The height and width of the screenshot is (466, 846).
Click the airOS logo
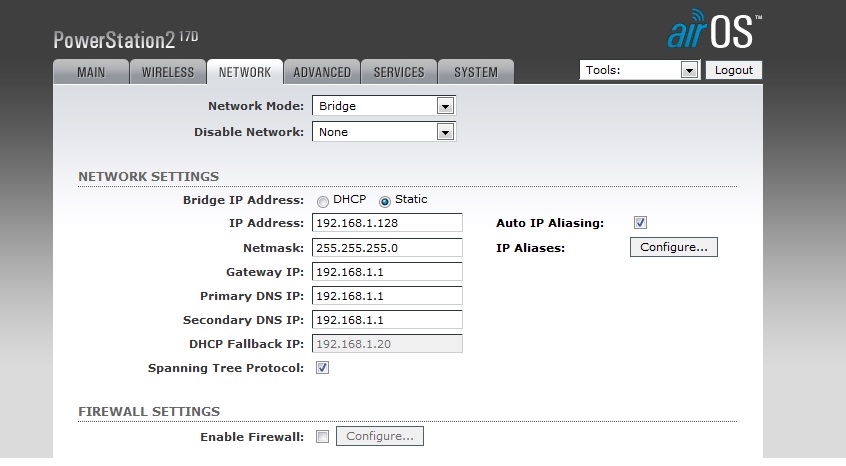pyautogui.click(x=714, y=29)
